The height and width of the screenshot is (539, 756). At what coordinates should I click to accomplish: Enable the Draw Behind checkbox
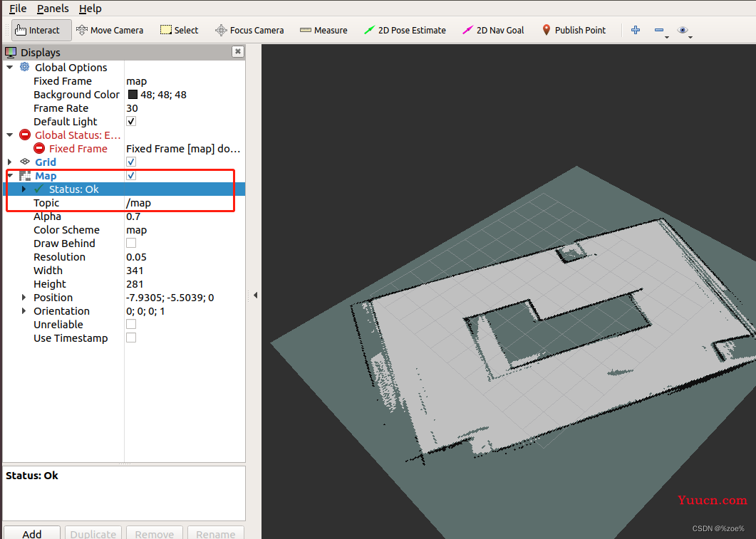click(x=131, y=243)
